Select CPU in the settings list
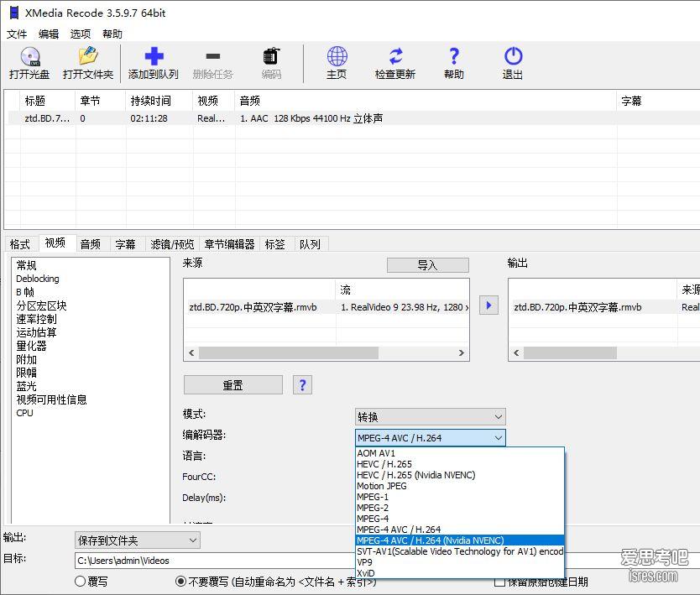The width and height of the screenshot is (700, 595). (x=24, y=413)
